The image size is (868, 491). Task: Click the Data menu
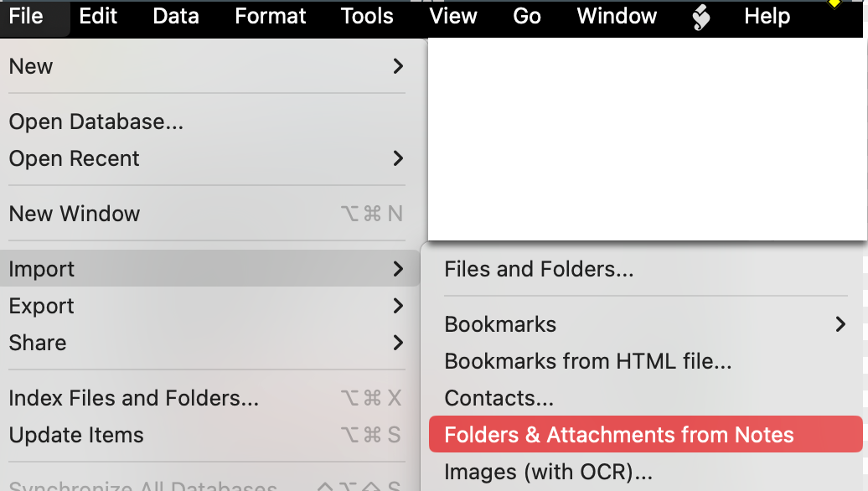pyautogui.click(x=176, y=16)
